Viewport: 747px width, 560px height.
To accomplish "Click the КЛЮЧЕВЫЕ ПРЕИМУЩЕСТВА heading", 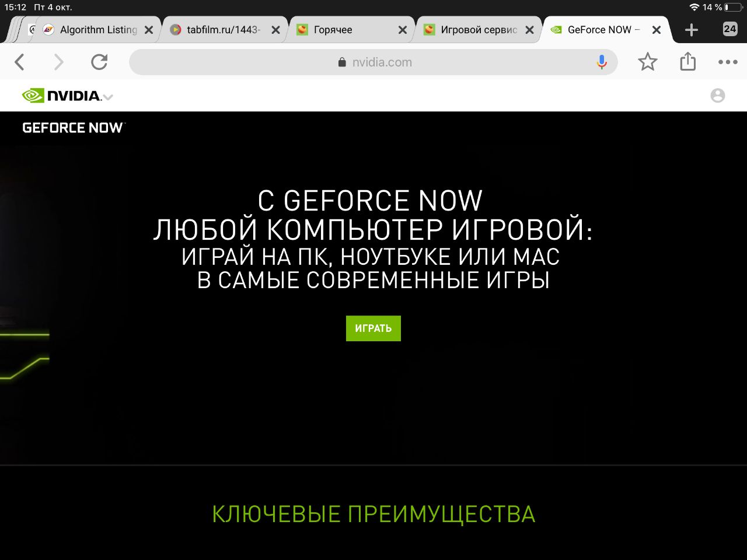I will [373, 514].
